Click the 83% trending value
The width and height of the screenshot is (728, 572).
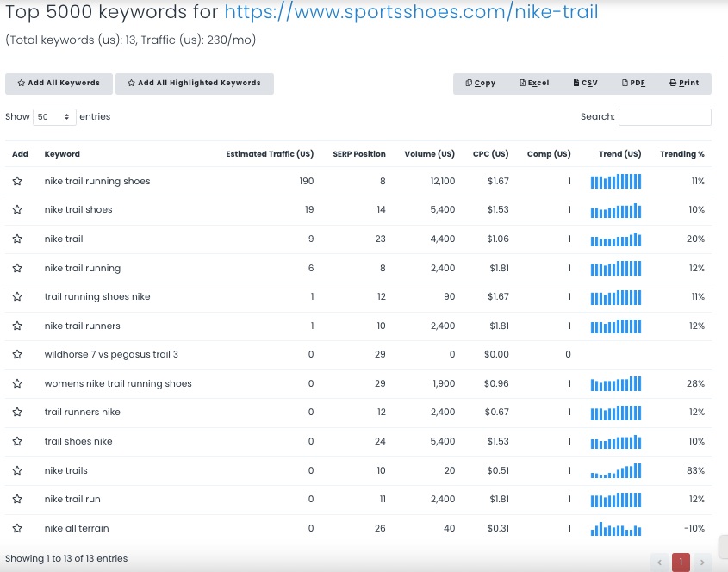coord(695,470)
